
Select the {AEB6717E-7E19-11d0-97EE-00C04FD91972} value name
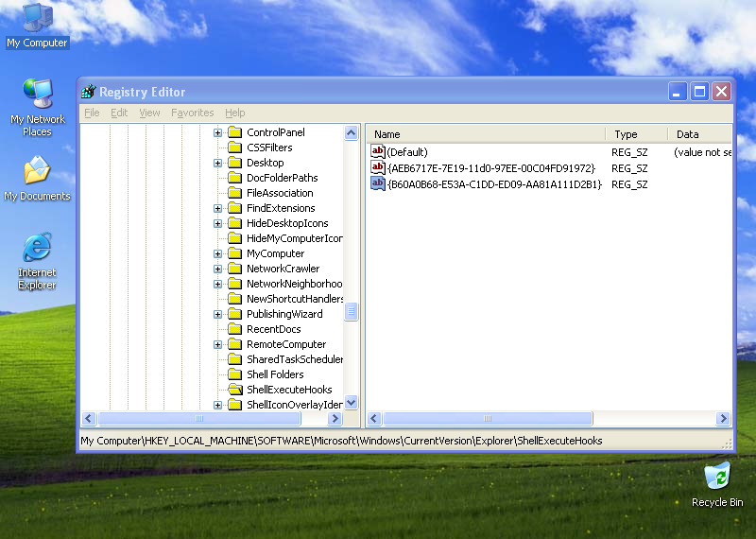(491, 168)
